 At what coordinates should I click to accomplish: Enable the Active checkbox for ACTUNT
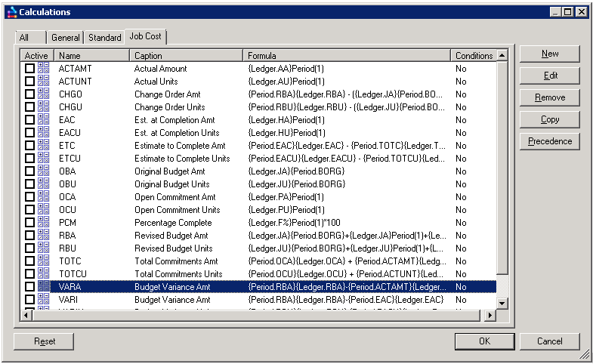(x=30, y=82)
